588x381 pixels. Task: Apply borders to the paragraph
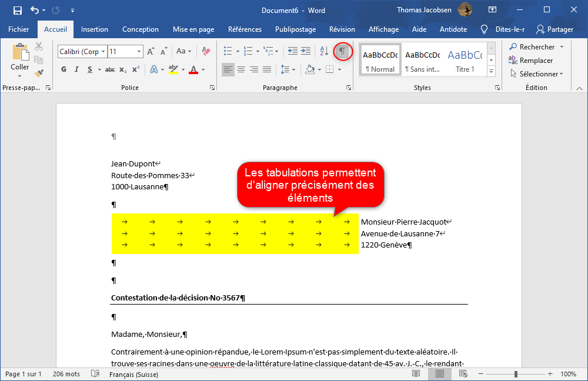[x=330, y=69]
